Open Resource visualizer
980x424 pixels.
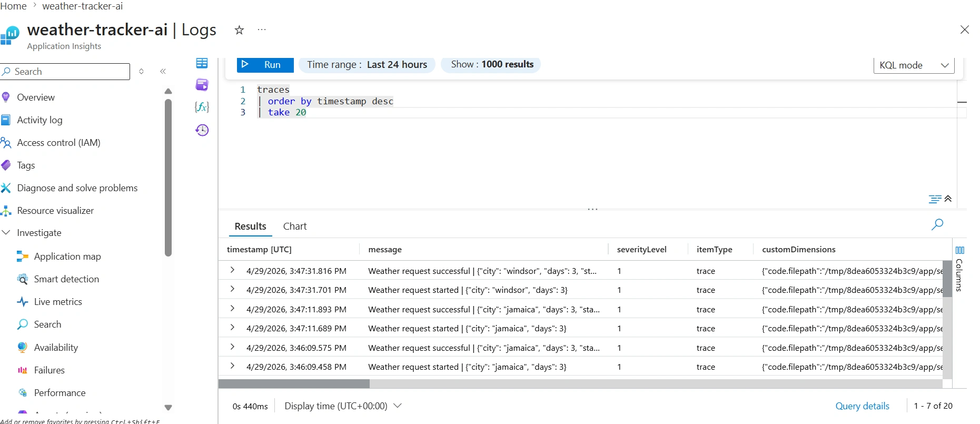(55, 211)
